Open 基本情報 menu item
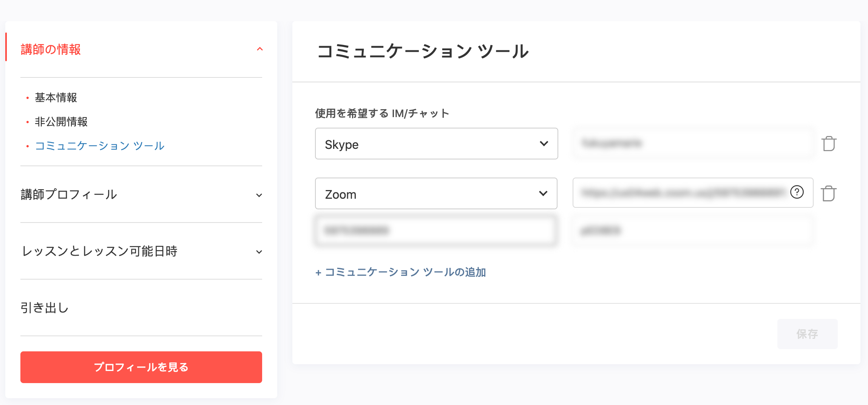Viewport: 868px width, 405px height. pyautogui.click(x=56, y=97)
